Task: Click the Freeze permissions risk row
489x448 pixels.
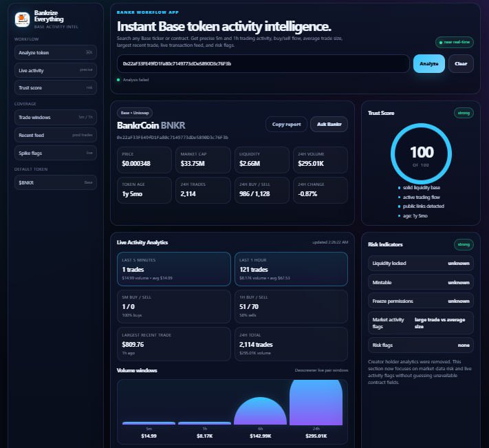Action: (x=421, y=301)
